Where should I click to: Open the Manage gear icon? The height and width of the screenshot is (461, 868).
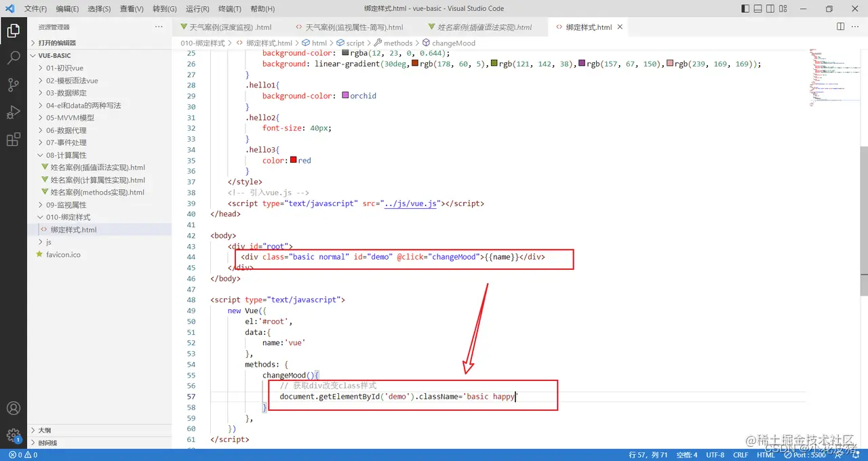[x=13, y=435]
